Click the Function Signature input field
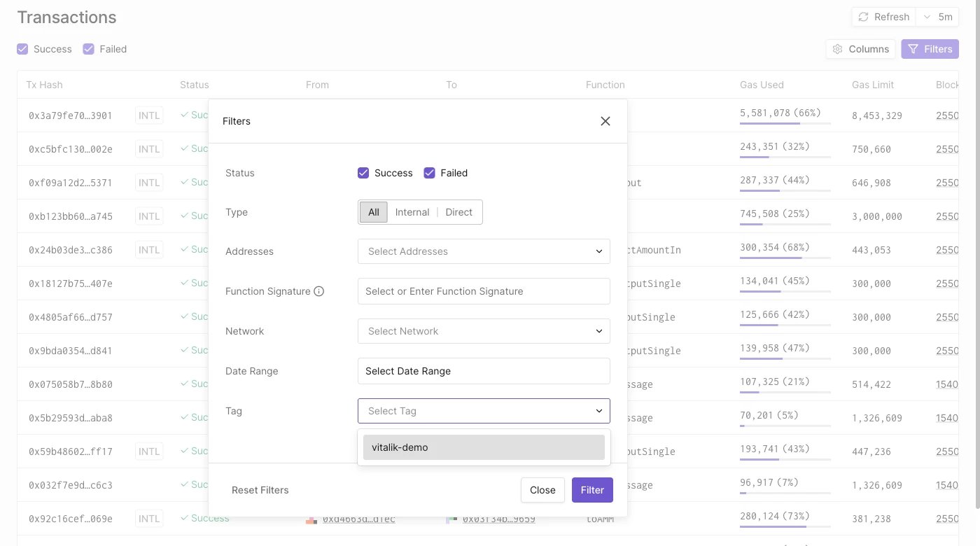Image resolution: width=980 pixels, height=546 pixels. click(484, 291)
